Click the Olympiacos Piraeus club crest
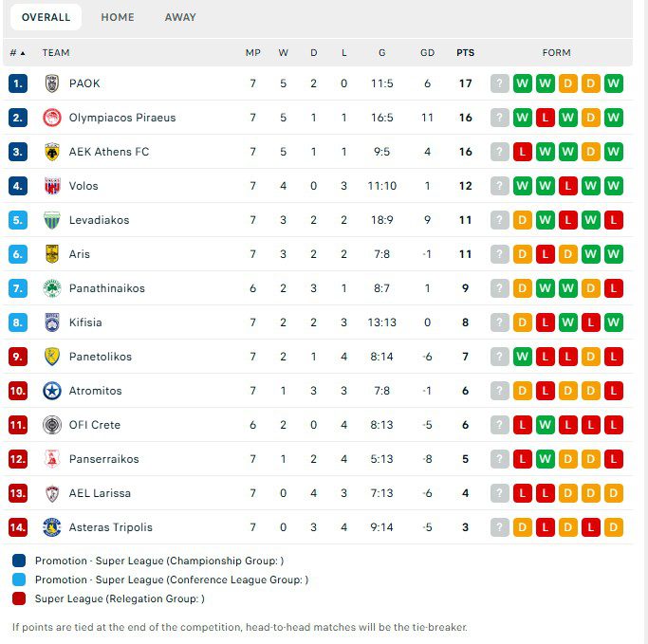 [52, 118]
